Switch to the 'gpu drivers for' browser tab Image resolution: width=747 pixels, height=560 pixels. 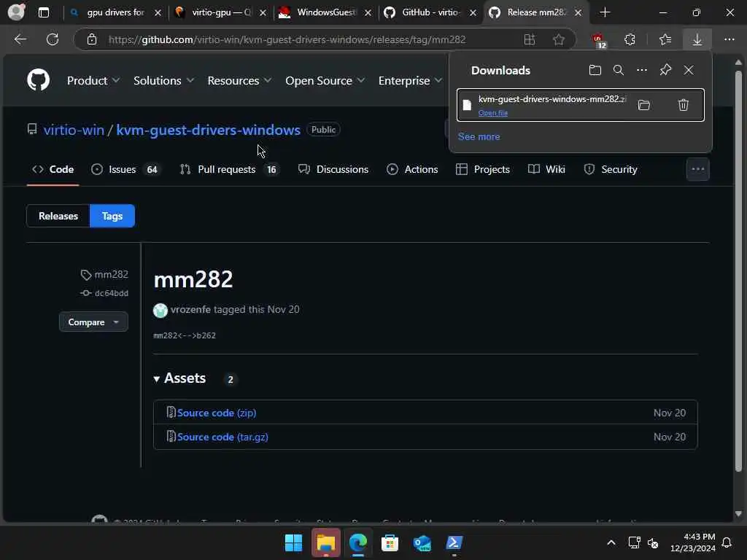pos(115,12)
